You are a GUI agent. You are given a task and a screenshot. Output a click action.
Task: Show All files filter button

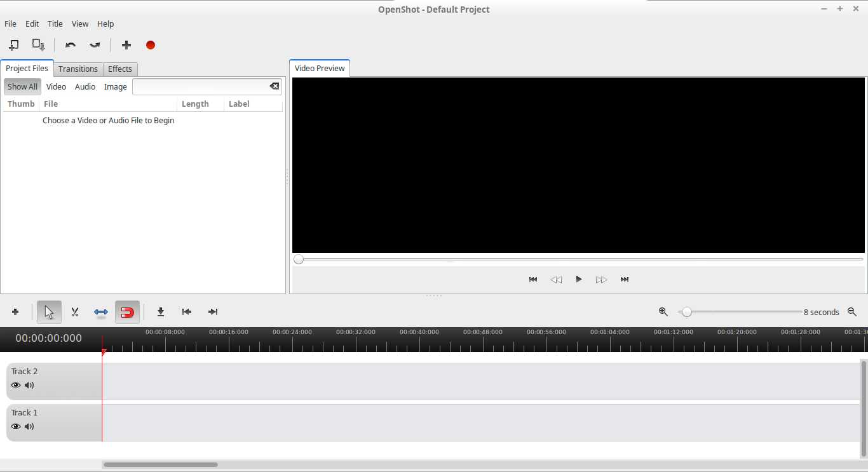pyautogui.click(x=22, y=86)
